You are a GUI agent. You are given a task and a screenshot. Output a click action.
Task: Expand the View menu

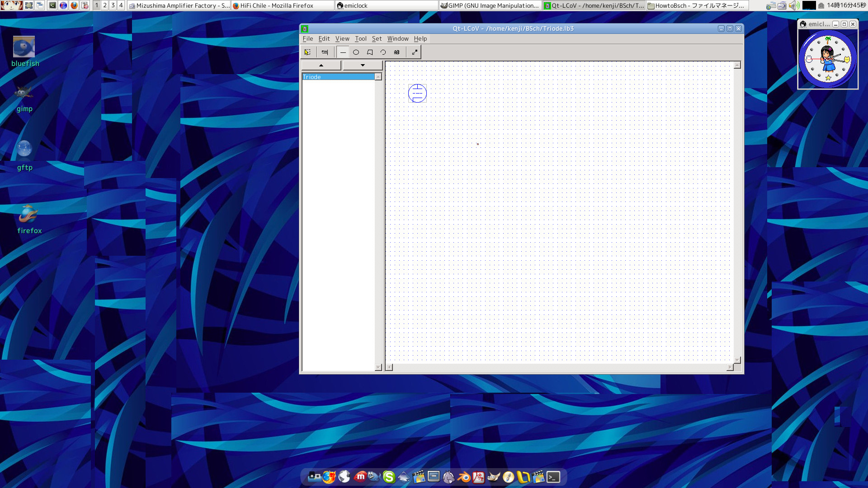point(342,39)
